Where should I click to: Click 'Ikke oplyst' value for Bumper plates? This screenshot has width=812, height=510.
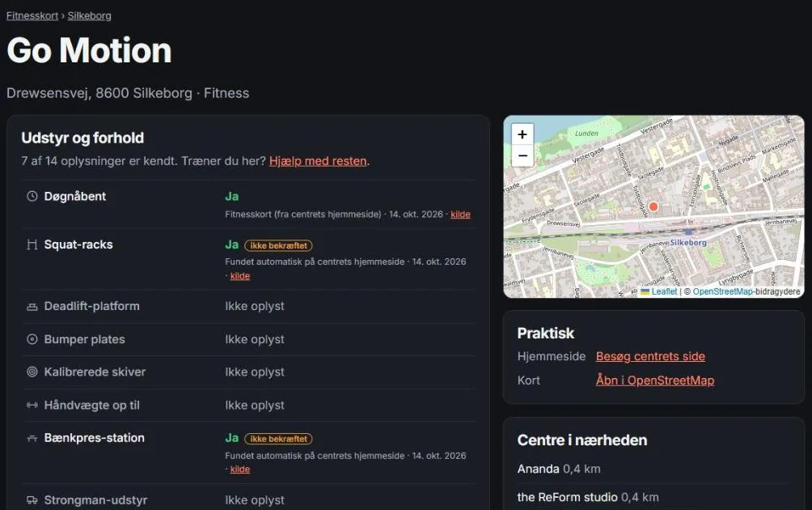[x=255, y=339]
